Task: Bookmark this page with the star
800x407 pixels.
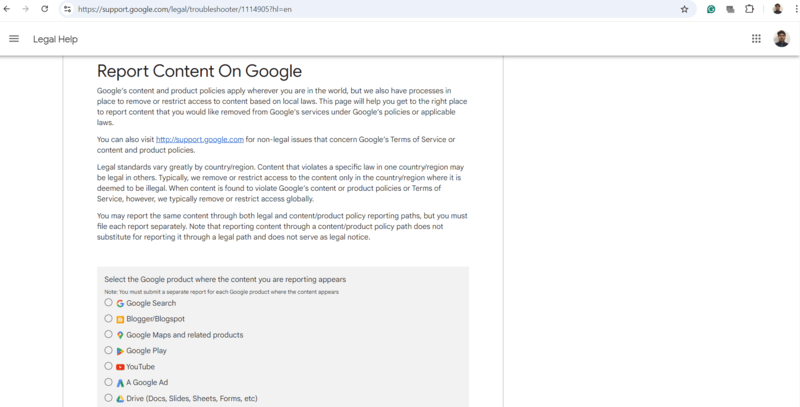Action: [684, 9]
